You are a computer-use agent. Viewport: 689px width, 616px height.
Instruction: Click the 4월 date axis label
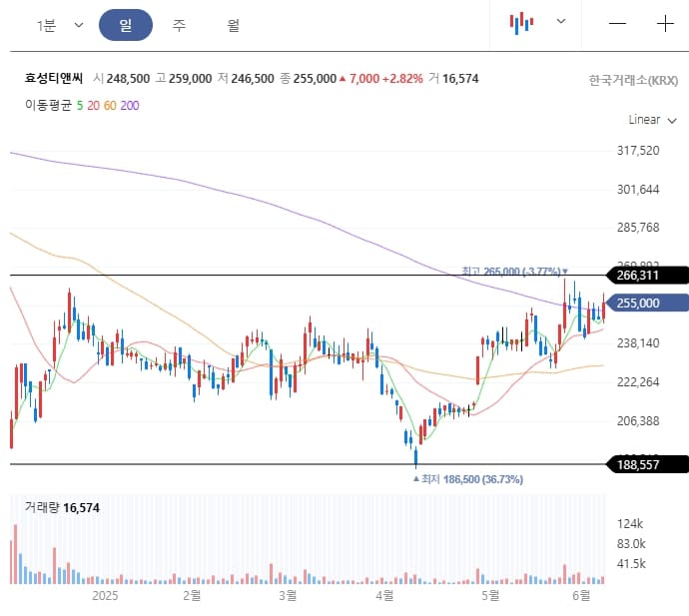[384, 596]
